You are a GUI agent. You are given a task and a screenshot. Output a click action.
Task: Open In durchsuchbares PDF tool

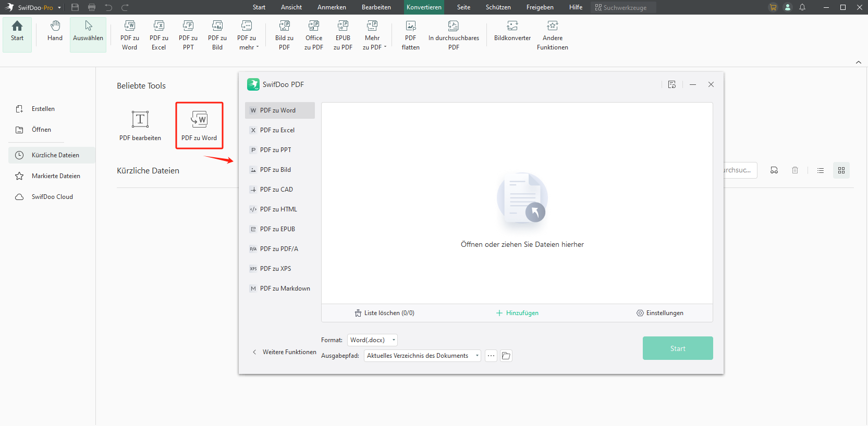click(x=454, y=35)
